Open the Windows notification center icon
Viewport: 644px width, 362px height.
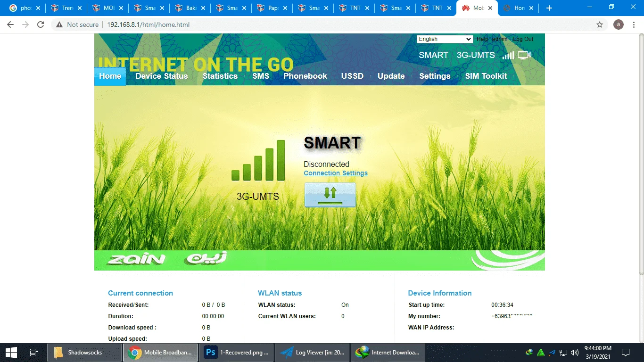[x=626, y=352]
